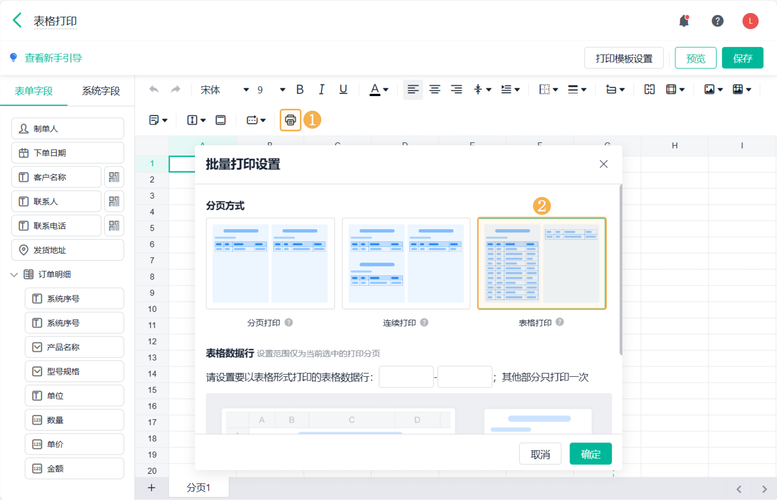Click the dialog vertical scrollbar
The height and width of the screenshot is (500, 777).
[620, 270]
